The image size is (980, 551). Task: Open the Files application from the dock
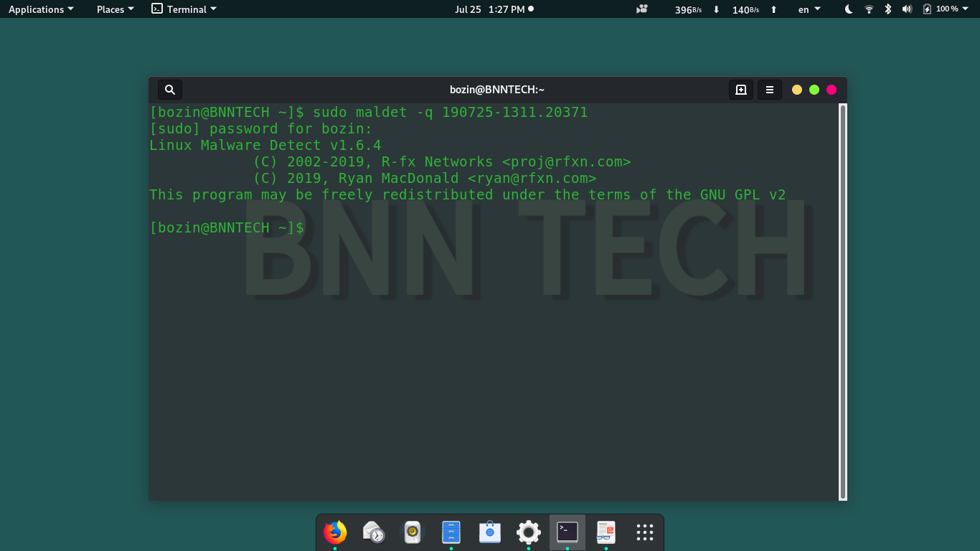tap(451, 532)
